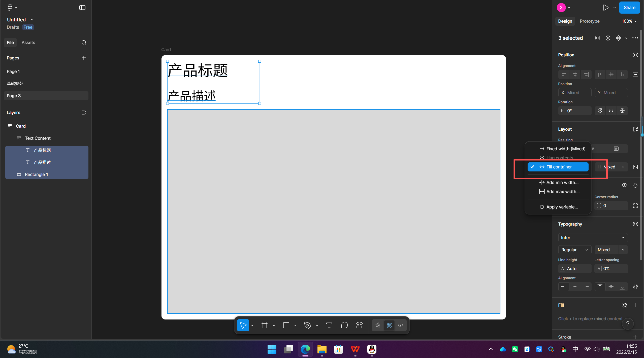This screenshot has width=644, height=358.
Task: Expand the Untitled file name chevron
Action: point(32,19)
